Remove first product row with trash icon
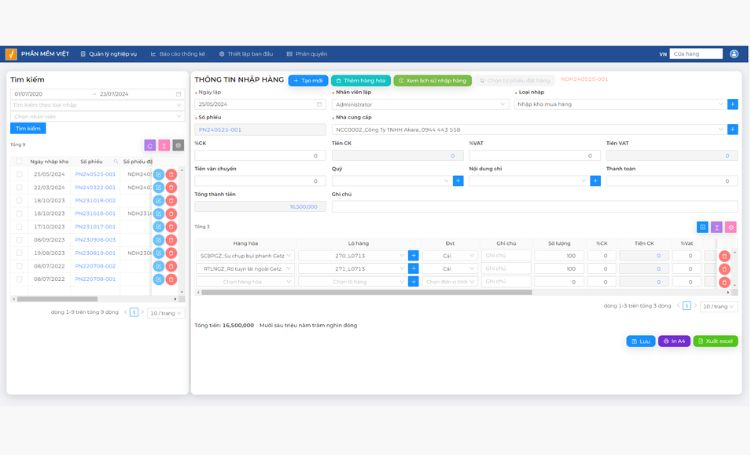 724,256
